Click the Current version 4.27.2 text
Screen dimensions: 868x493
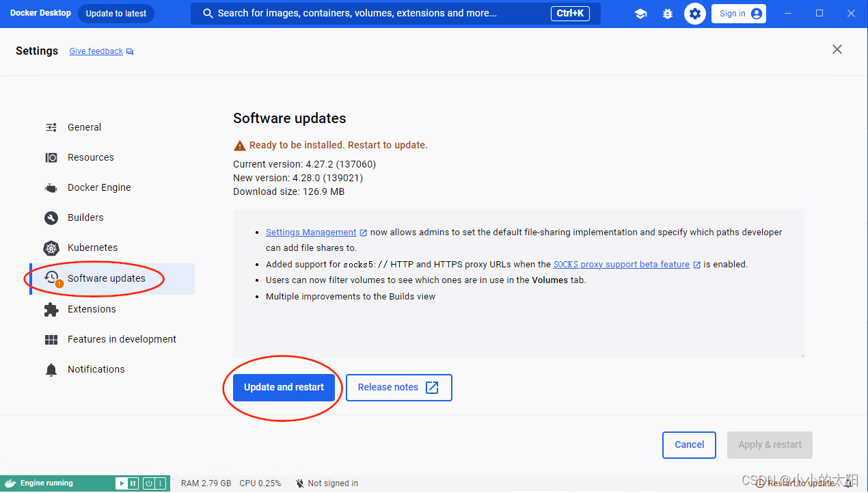click(305, 164)
